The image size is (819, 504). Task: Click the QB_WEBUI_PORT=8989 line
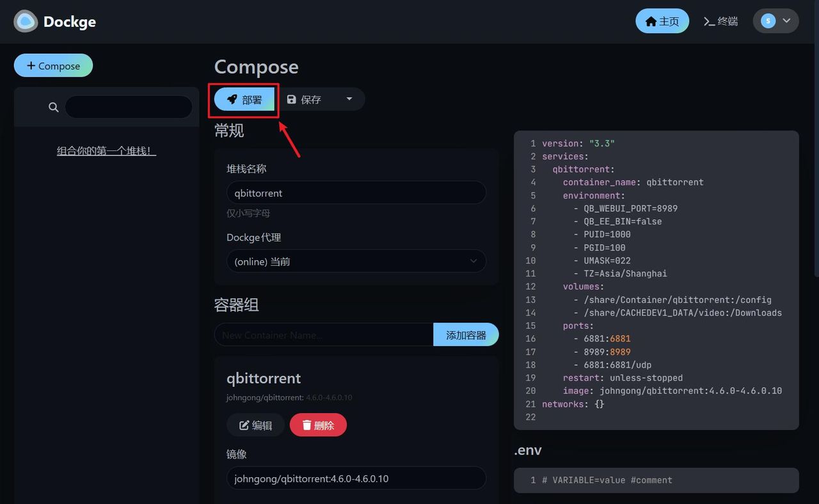[626, 209]
